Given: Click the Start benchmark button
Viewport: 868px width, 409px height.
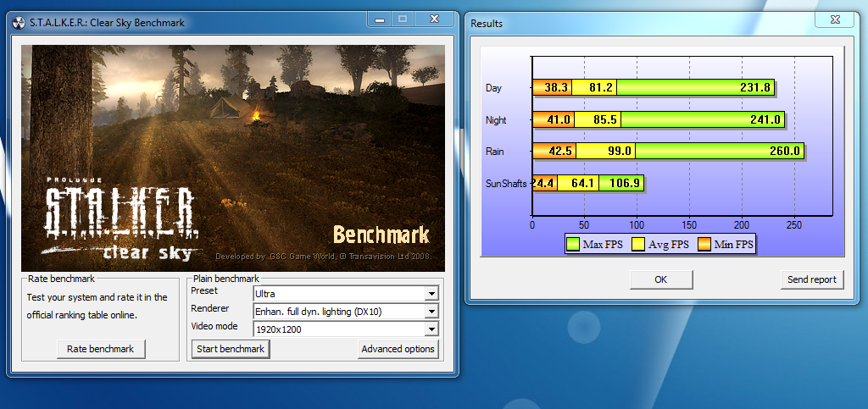Looking at the screenshot, I should click(231, 350).
